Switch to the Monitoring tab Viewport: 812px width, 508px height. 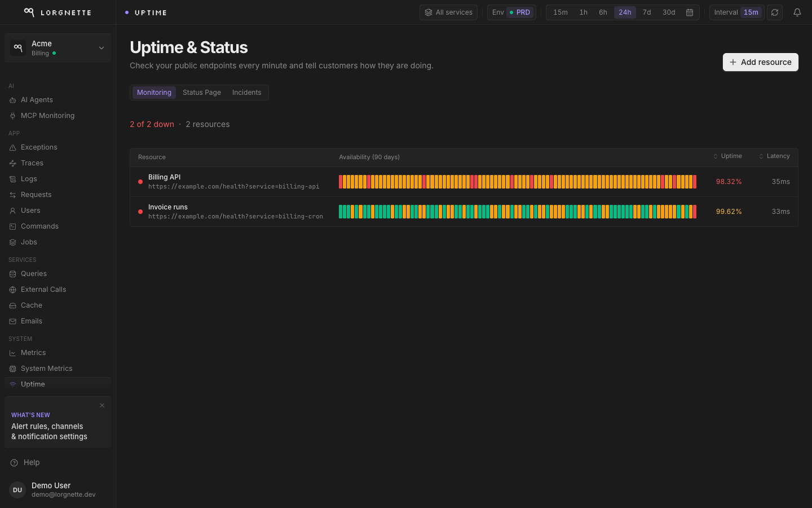[x=154, y=93]
